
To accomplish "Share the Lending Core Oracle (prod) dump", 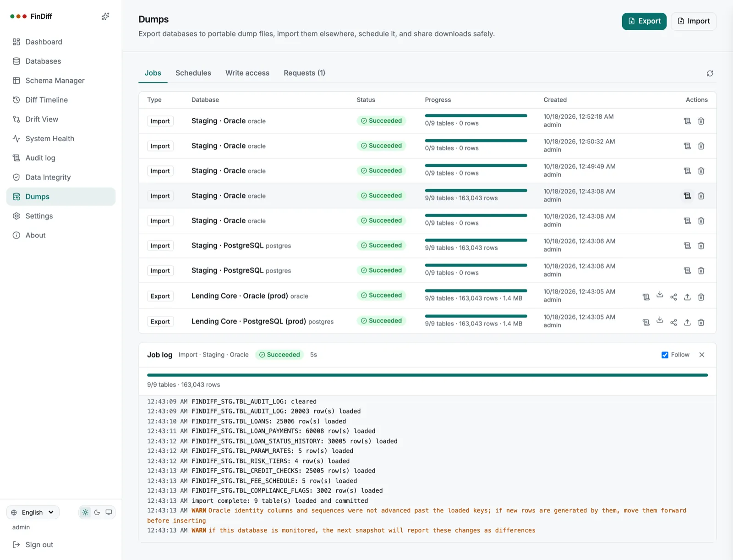I will pyautogui.click(x=673, y=297).
